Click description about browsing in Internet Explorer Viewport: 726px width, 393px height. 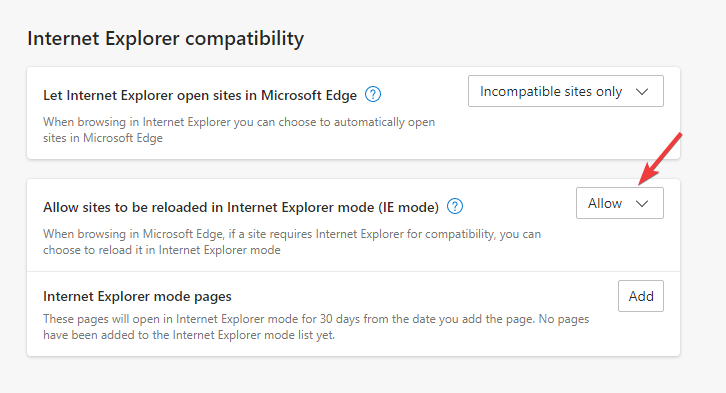pyautogui.click(x=239, y=130)
